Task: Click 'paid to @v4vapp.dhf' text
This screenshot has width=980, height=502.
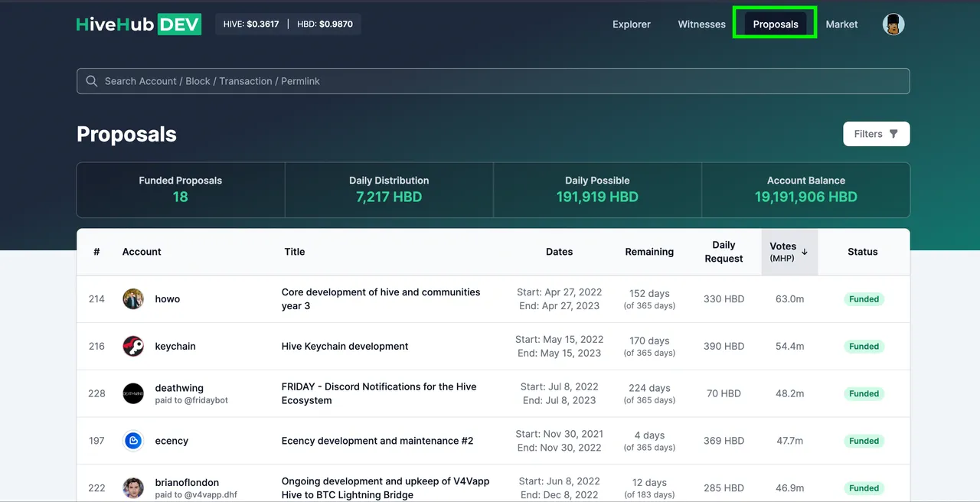Action: tap(196, 495)
